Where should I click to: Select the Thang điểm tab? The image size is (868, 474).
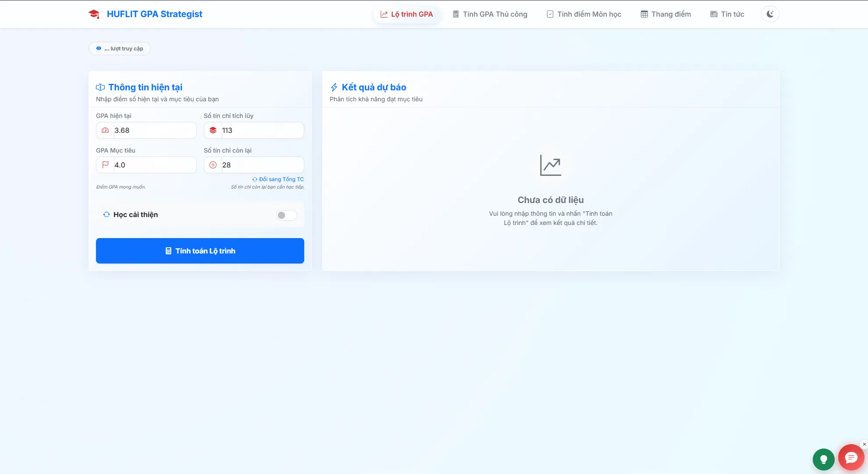pyautogui.click(x=665, y=14)
